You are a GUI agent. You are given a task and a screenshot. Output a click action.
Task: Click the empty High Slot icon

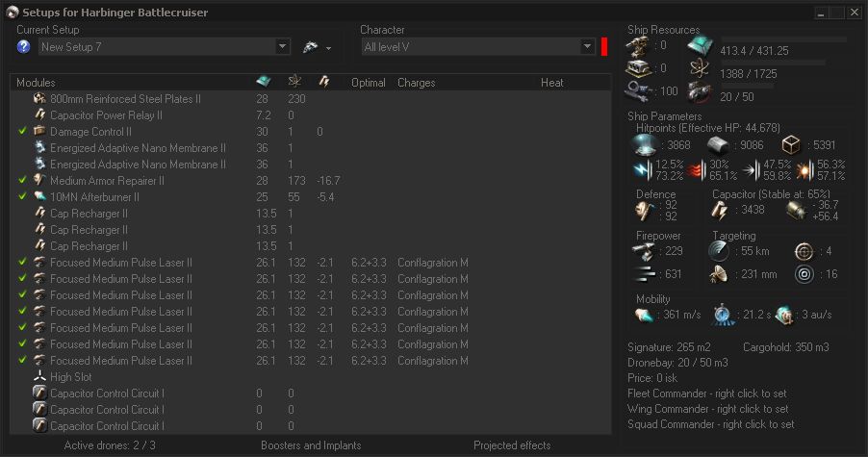39,377
